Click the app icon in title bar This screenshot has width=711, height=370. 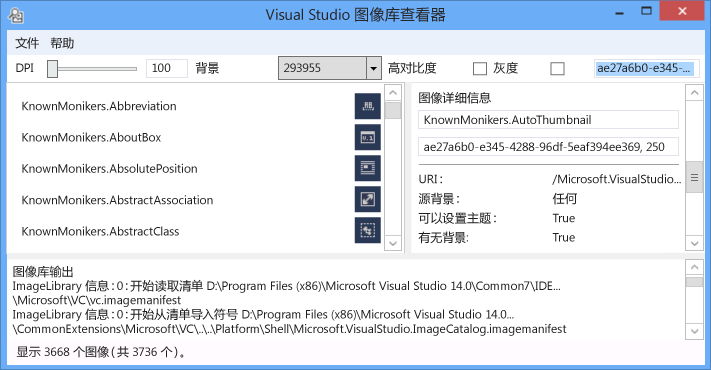16,15
